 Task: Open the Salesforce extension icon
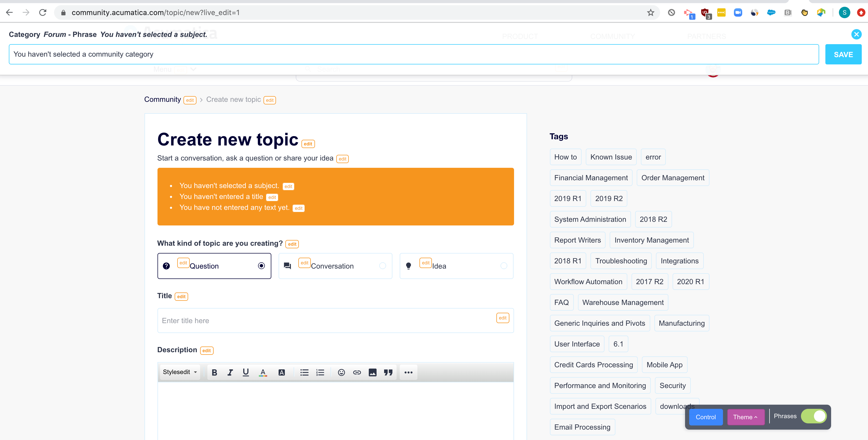point(771,12)
